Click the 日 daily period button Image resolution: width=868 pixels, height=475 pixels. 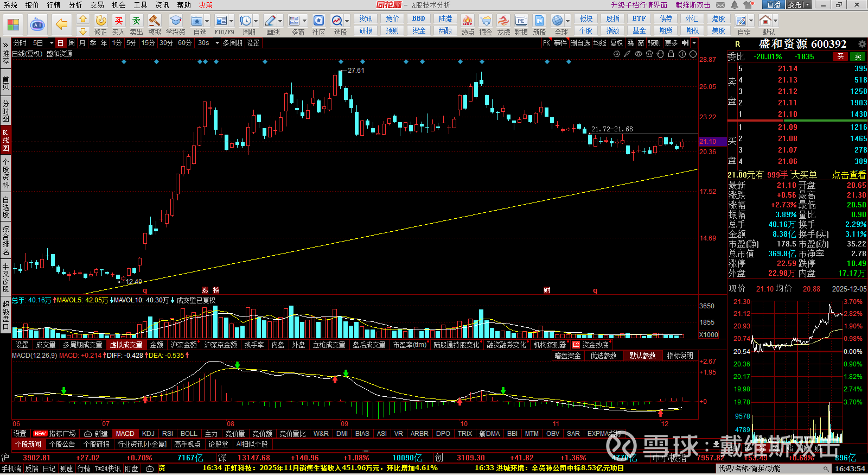(x=60, y=43)
